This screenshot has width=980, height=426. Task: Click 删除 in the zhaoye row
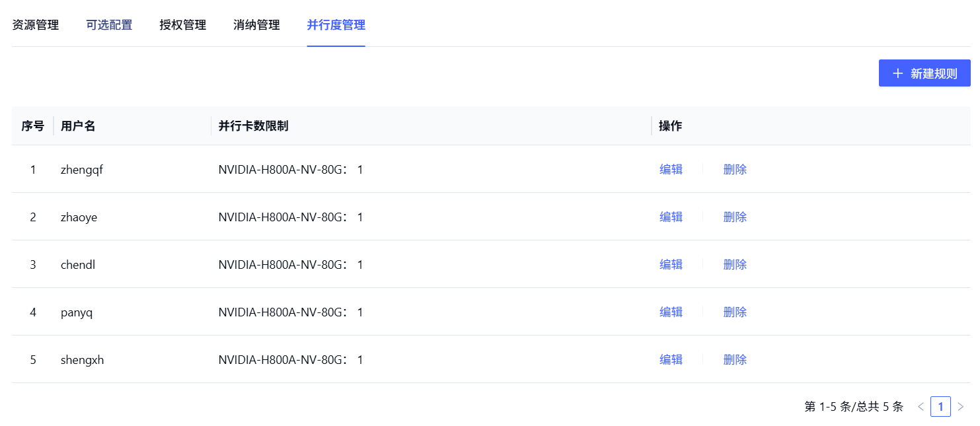click(x=735, y=217)
